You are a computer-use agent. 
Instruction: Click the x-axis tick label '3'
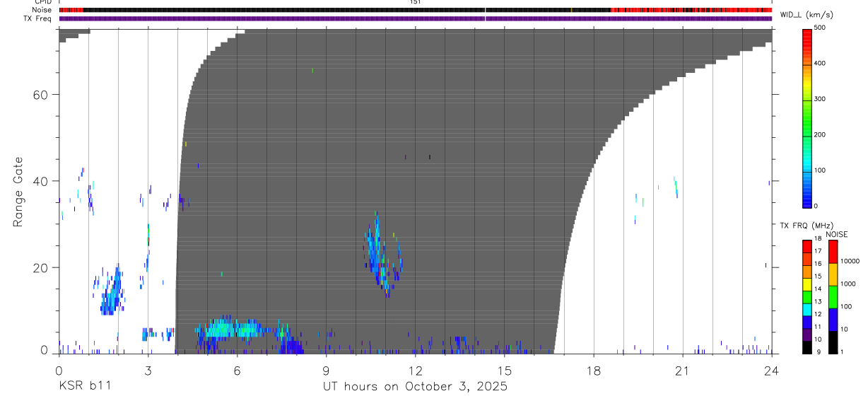148,371
